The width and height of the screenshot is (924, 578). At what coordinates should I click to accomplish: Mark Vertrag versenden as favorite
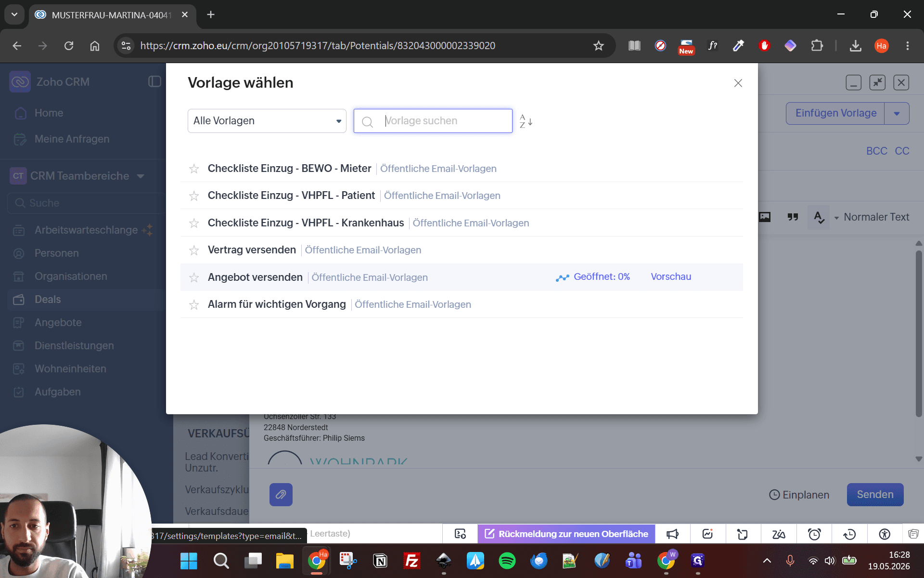[194, 250]
